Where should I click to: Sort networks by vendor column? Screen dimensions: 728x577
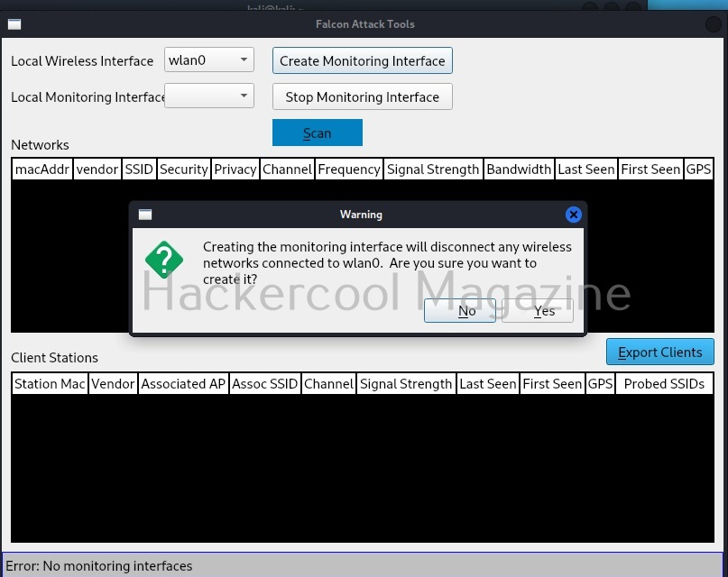(97, 169)
